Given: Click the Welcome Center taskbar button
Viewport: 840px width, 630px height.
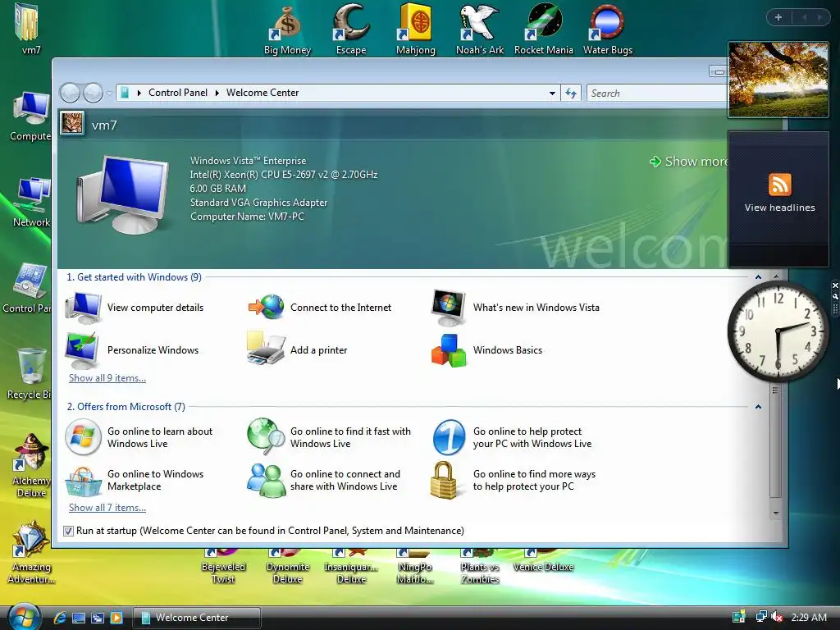Looking at the screenshot, I should click(x=196, y=618).
